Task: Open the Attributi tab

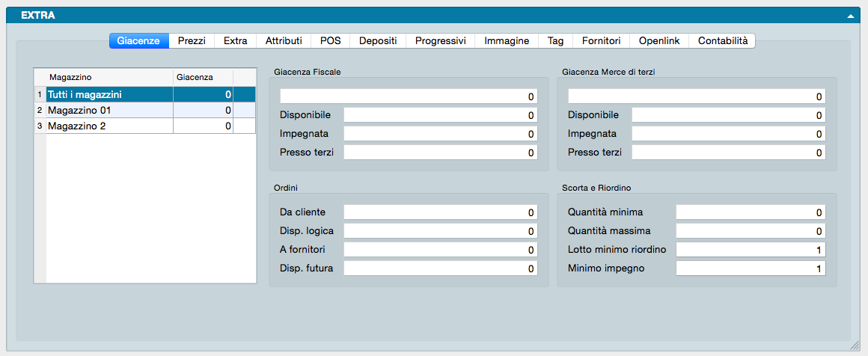Action: [284, 41]
